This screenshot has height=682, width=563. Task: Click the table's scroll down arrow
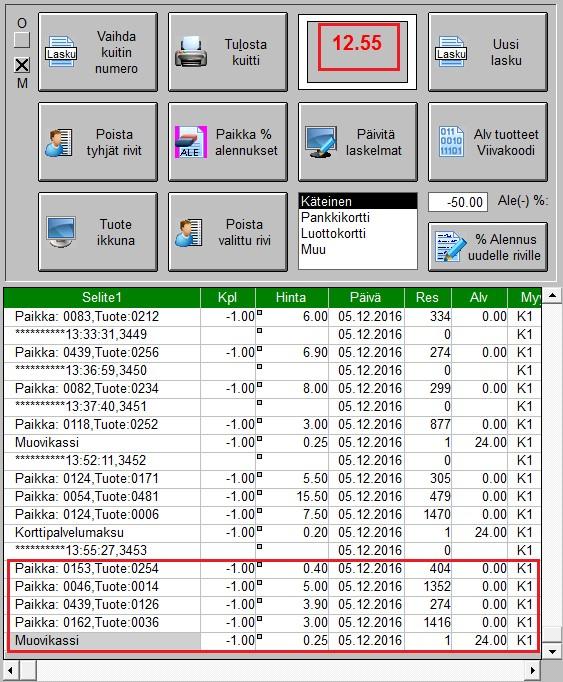tap(552, 651)
